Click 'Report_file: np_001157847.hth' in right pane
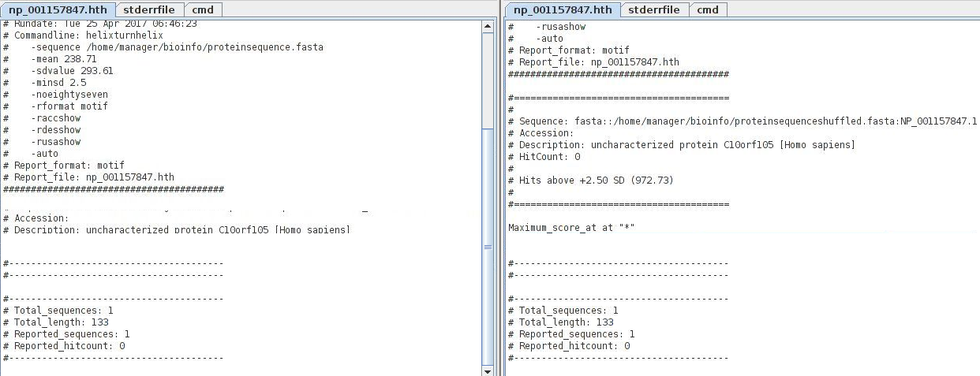 coord(598,62)
